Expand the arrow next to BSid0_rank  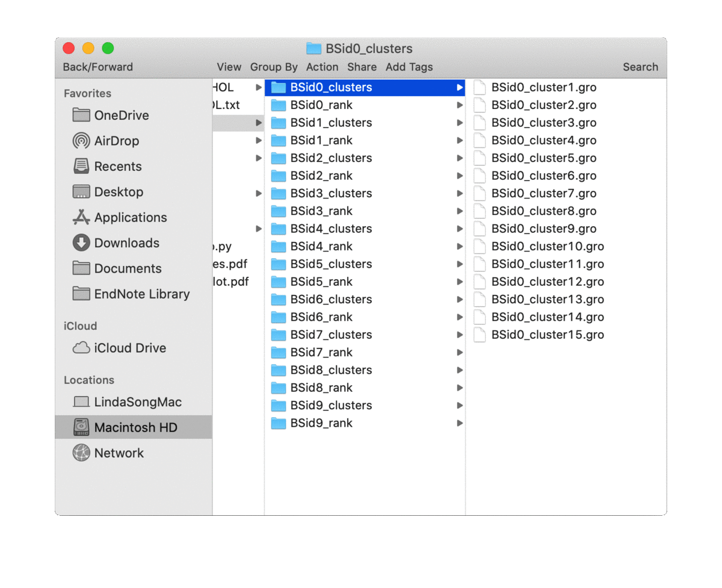click(x=460, y=105)
